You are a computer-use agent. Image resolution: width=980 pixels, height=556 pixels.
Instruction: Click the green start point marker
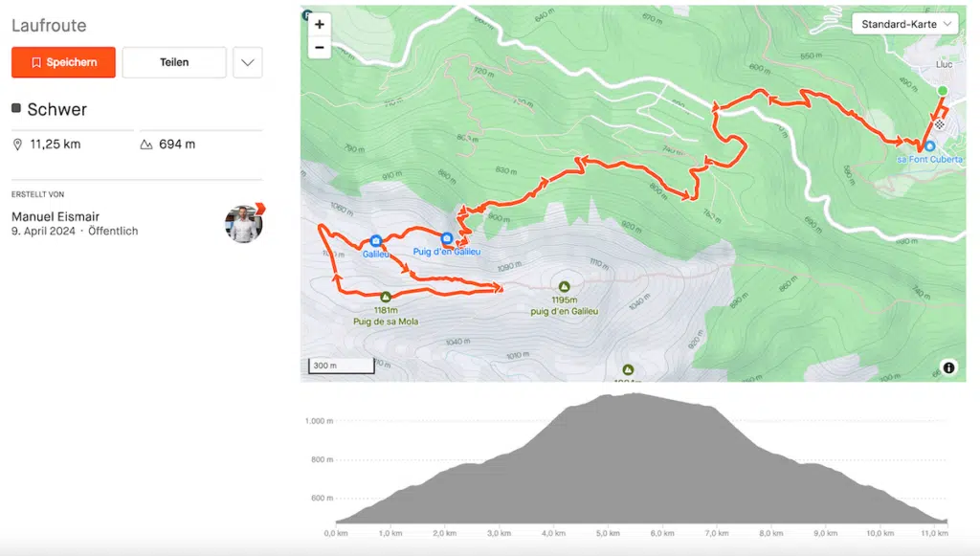point(942,91)
